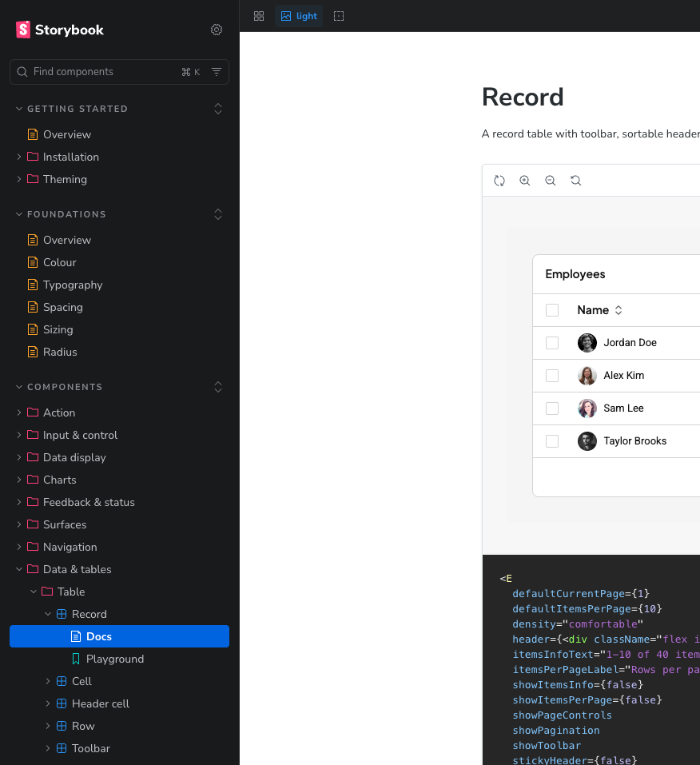Expand the Installation folder
Screen dimensions: 700x765
19,157
